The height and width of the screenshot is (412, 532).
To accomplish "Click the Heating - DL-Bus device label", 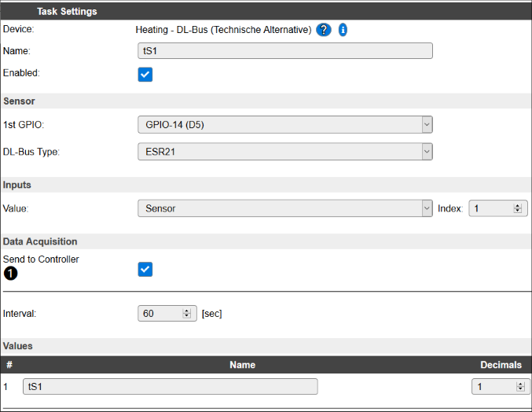I will (x=224, y=30).
